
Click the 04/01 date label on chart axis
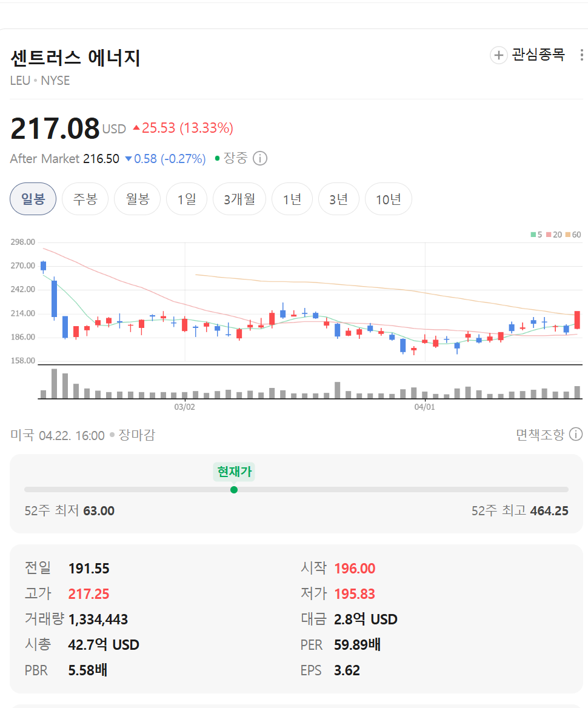click(x=424, y=407)
